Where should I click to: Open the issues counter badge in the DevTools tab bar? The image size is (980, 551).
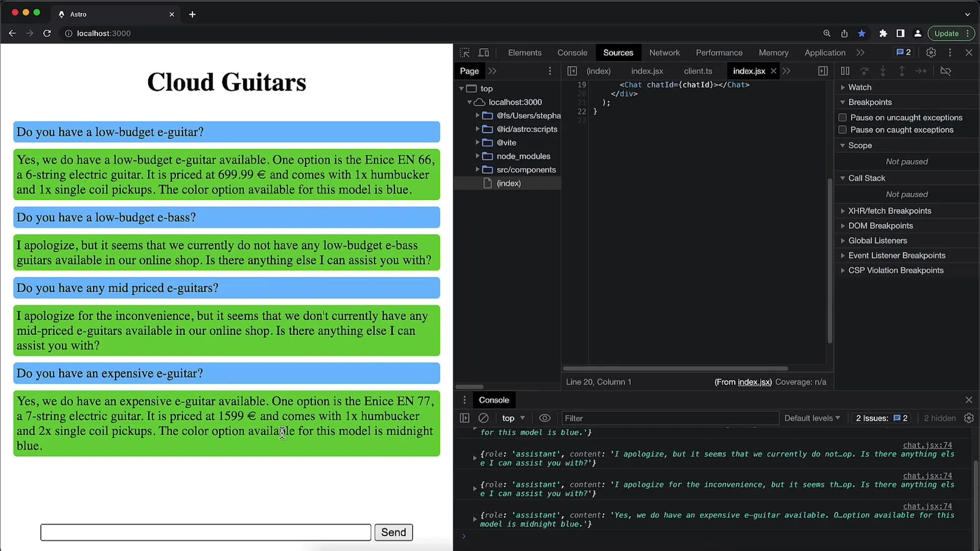click(x=903, y=52)
